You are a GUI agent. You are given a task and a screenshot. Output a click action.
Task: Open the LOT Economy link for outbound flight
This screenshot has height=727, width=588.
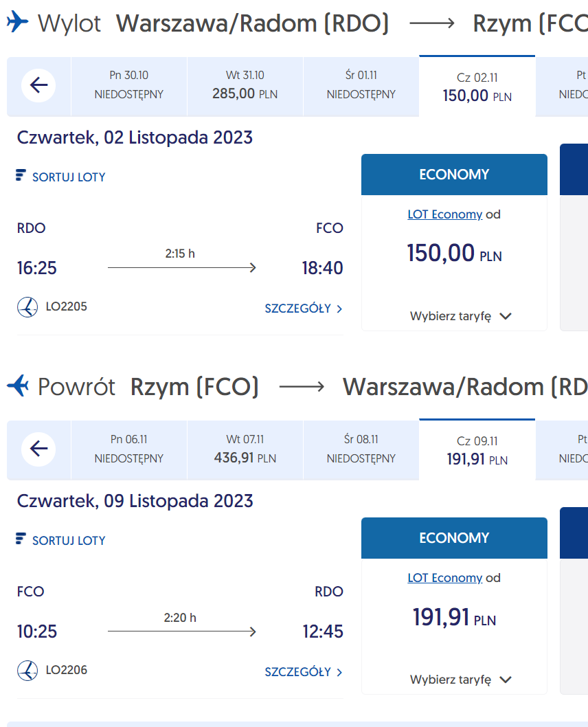point(445,214)
